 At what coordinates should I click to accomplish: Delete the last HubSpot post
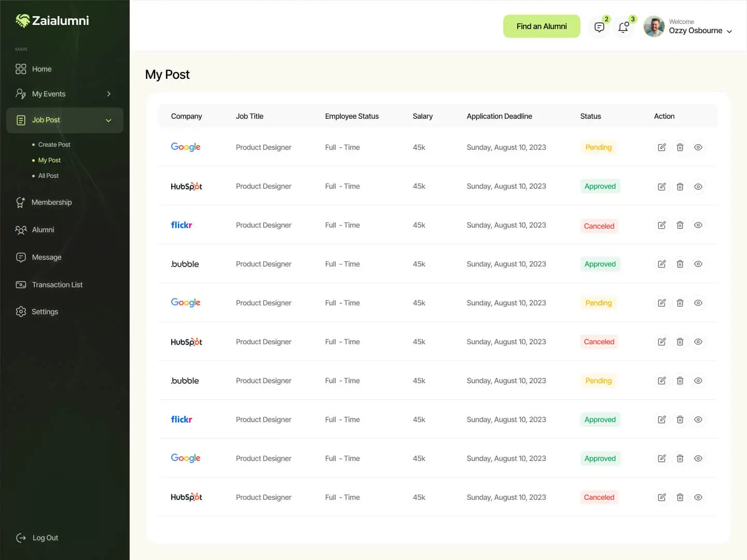coord(680,497)
